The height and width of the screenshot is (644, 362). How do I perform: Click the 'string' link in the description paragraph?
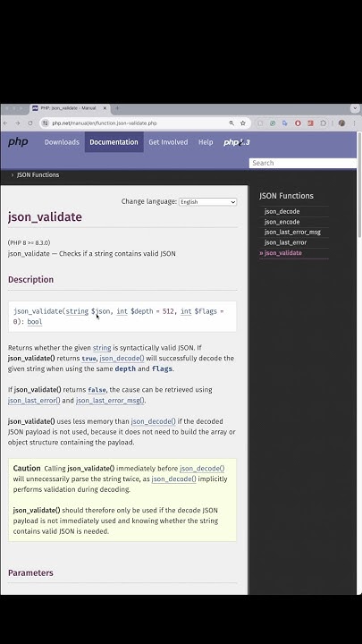102,348
